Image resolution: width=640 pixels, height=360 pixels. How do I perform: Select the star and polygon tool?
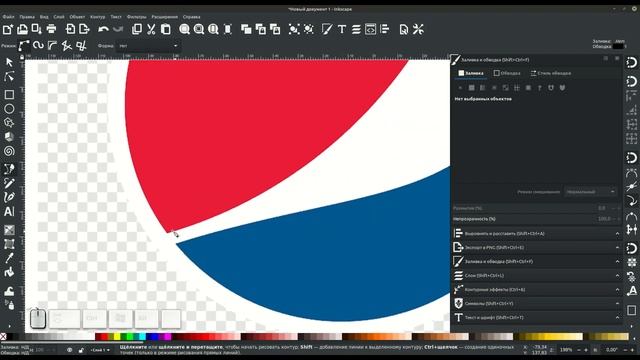9,123
